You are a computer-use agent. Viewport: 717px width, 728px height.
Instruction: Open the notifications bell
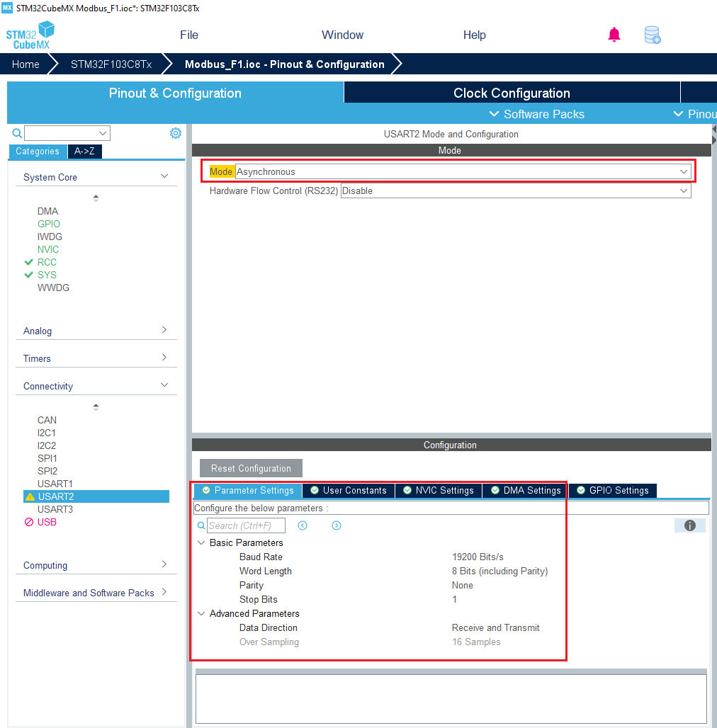pos(614,35)
